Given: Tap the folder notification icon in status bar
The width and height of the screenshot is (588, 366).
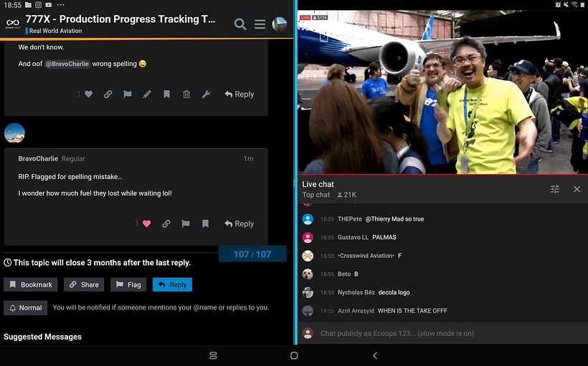Looking at the screenshot, I should (x=28, y=5).
